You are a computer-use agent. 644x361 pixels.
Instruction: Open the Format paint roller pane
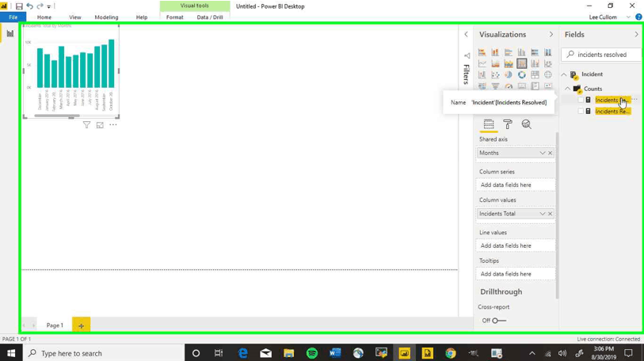[x=508, y=124]
